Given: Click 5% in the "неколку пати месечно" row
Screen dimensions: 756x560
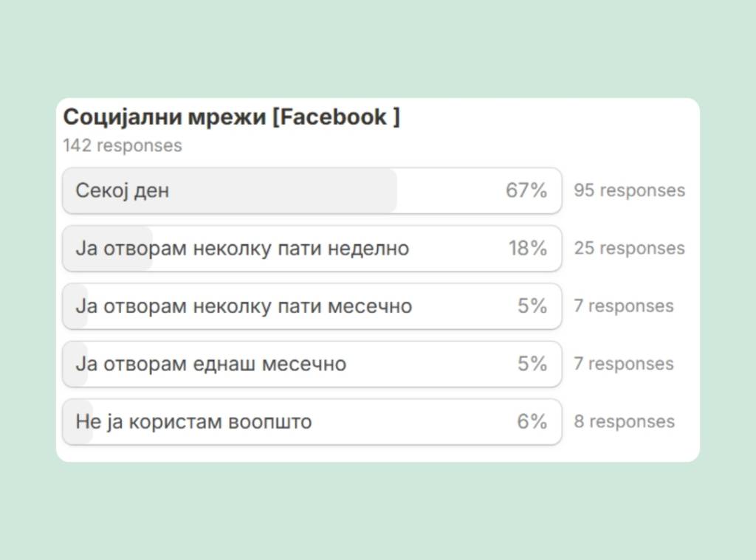Looking at the screenshot, I should tap(532, 306).
